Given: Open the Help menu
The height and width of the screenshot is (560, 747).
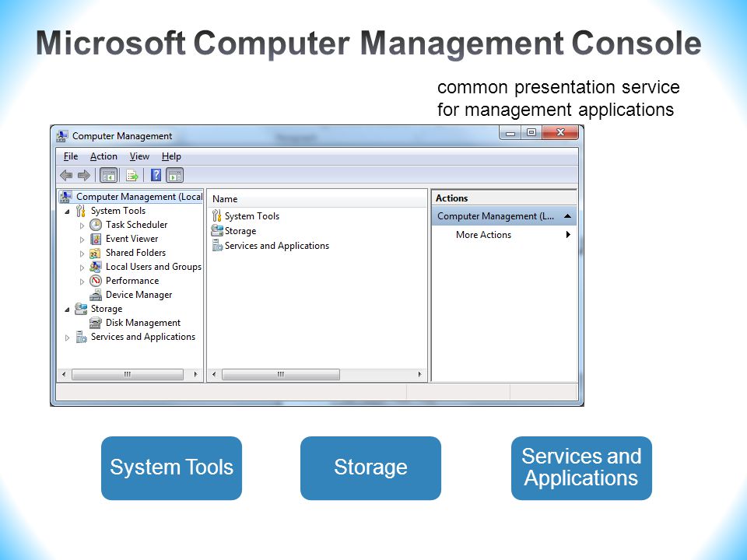Looking at the screenshot, I should point(171,156).
